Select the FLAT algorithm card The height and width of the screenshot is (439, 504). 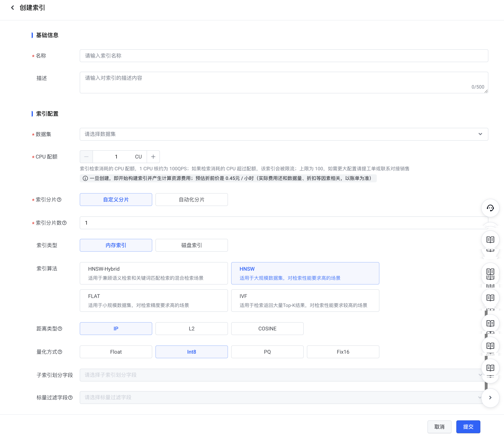(x=154, y=300)
